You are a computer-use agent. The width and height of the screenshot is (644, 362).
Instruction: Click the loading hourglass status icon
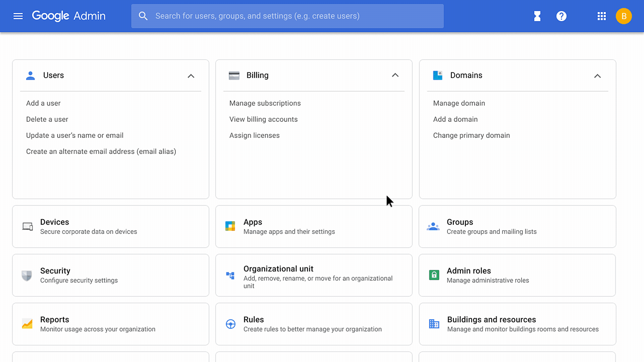click(x=537, y=16)
